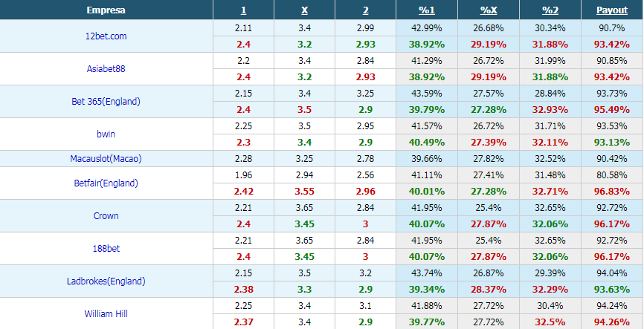Image resolution: width=644 pixels, height=329 pixels.
Task: Open the 188bet bookmaker link
Action: pos(106,249)
